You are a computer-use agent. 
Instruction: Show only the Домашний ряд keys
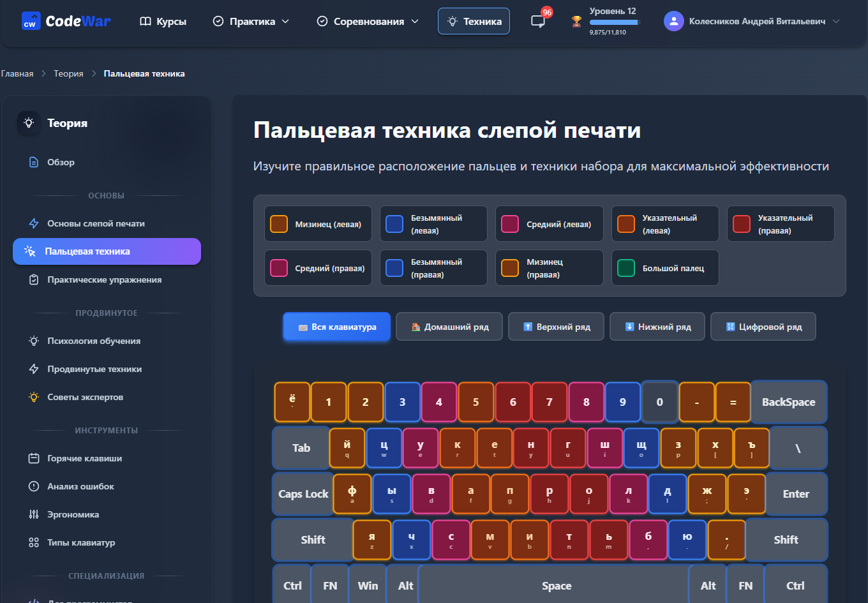(x=449, y=327)
